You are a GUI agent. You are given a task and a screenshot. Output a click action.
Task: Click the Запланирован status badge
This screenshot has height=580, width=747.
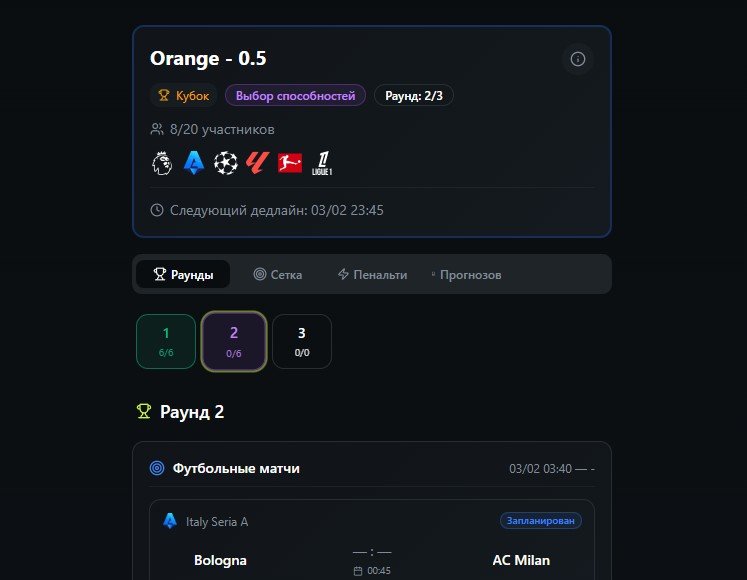(x=541, y=521)
